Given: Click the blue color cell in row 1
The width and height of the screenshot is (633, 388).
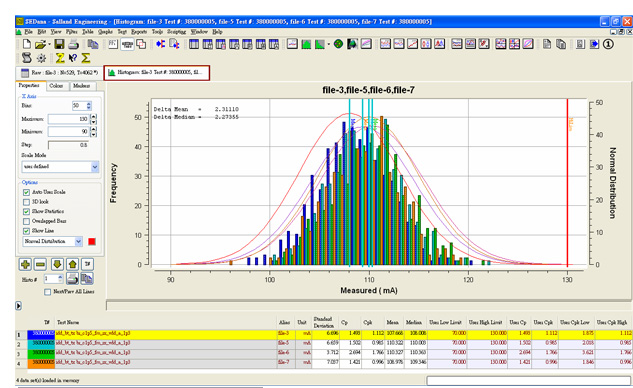Looking at the screenshot, I should [x=41, y=334].
